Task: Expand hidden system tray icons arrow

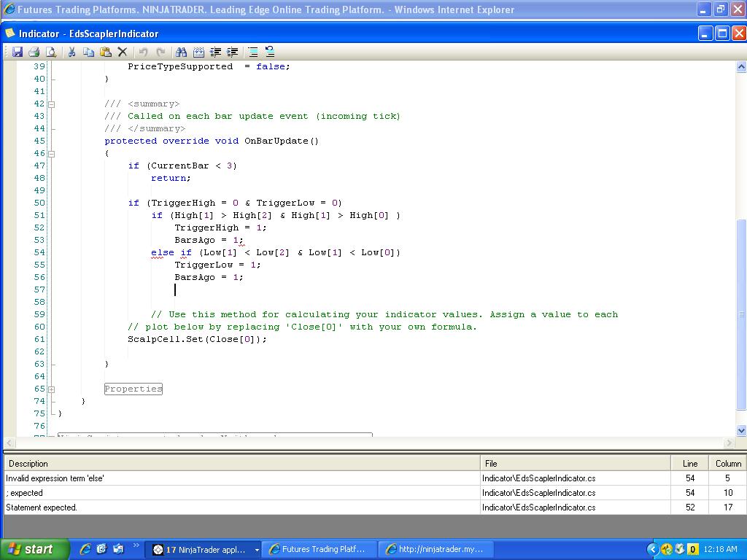Action: 653,550
